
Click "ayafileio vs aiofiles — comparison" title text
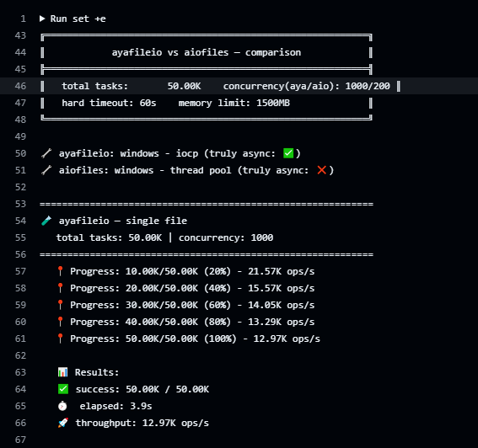pyautogui.click(x=207, y=53)
